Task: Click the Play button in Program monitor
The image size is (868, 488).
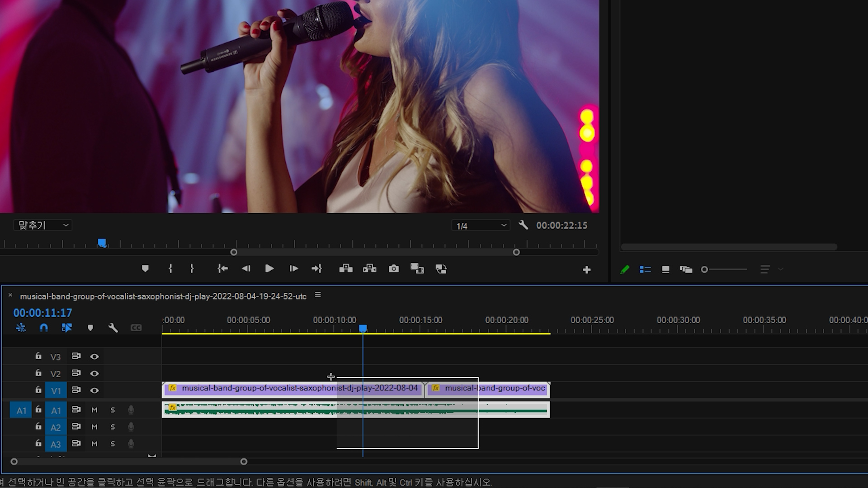Action: 269,269
